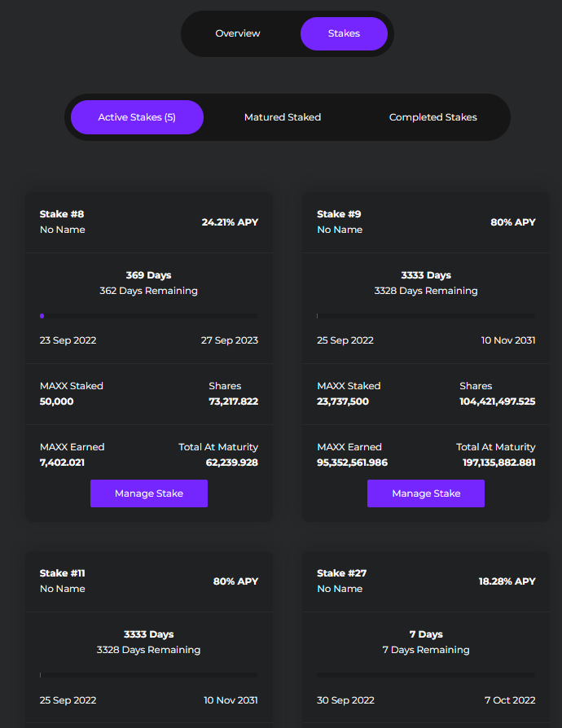
Task: Click the Stake #27 progress bar
Action: (426, 675)
